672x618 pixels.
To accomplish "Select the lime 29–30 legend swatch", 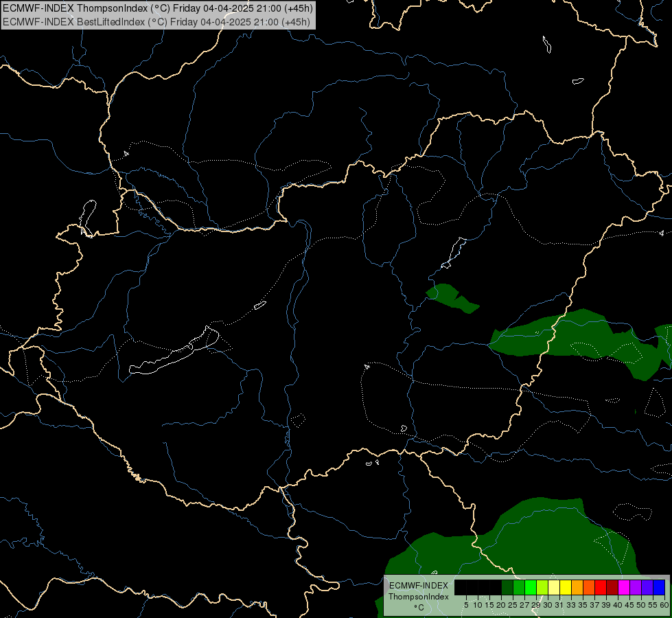I will [x=542, y=587].
